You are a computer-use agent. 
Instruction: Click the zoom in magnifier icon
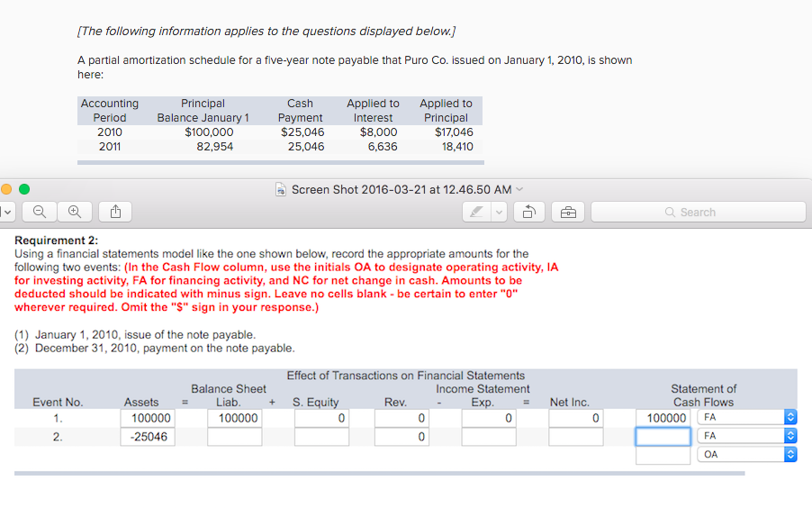[75, 212]
